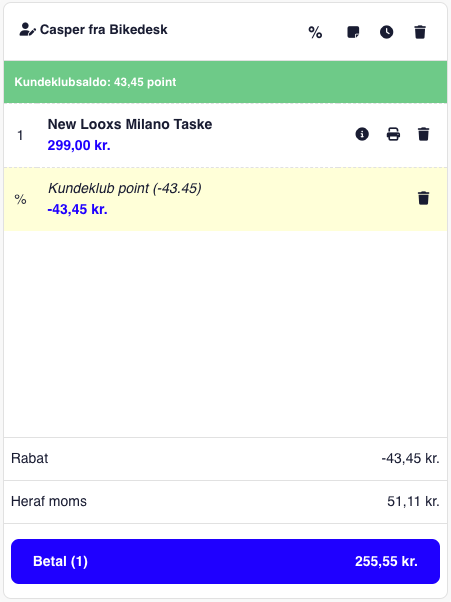Image resolution: width=451 pixels, height=602 pixels.
Task: Print label for New Looxs Milano Taske
Action: [393, 134]
